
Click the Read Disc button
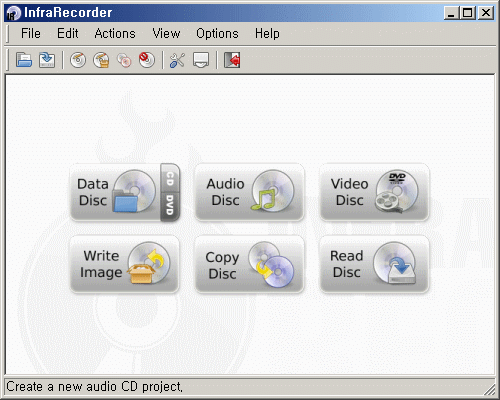(374, 264)
